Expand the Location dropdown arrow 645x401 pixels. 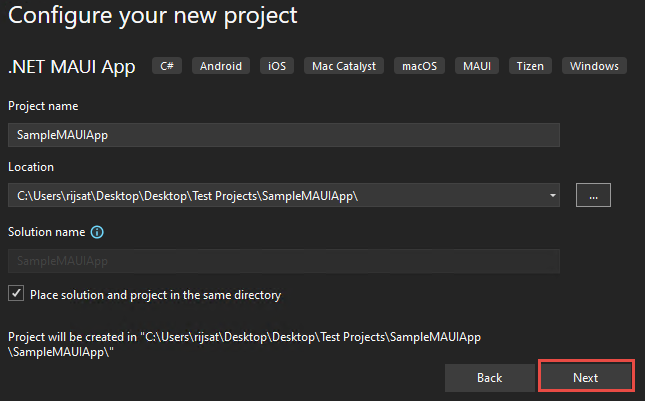pyautogui.click(x=553, y=195)
